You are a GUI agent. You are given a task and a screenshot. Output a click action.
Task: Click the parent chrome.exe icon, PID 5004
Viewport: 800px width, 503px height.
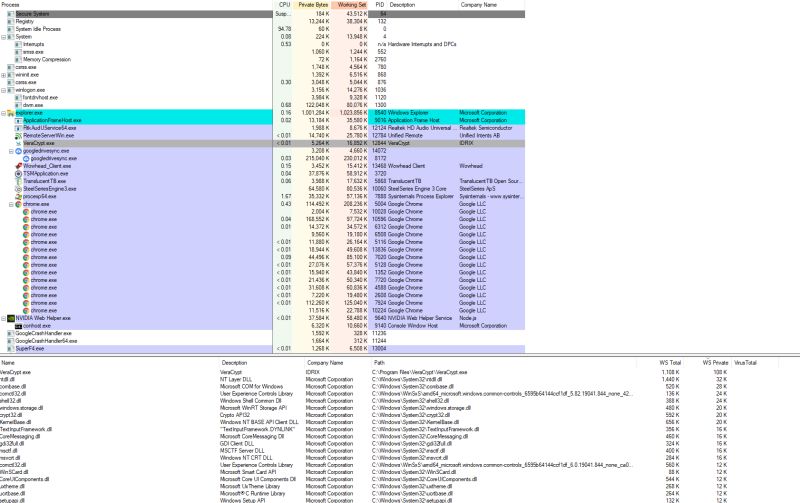tap(18, 204)
